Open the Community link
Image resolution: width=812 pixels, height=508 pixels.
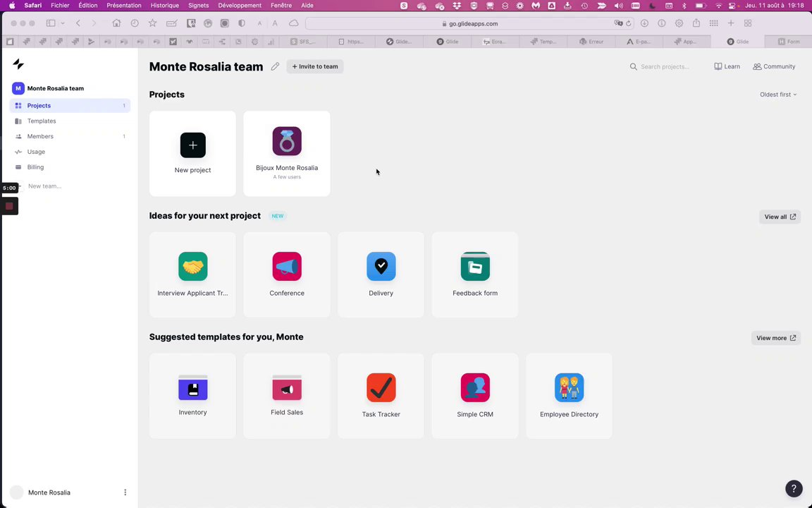point(774,66)
